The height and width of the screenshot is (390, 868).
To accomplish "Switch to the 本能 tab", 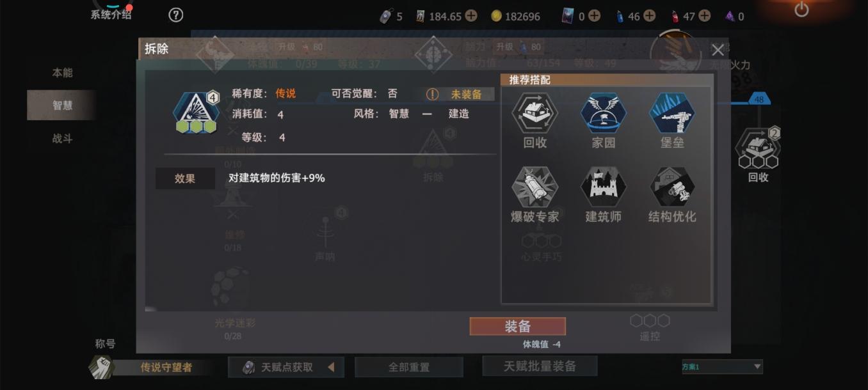I will [x=62, y=72].
